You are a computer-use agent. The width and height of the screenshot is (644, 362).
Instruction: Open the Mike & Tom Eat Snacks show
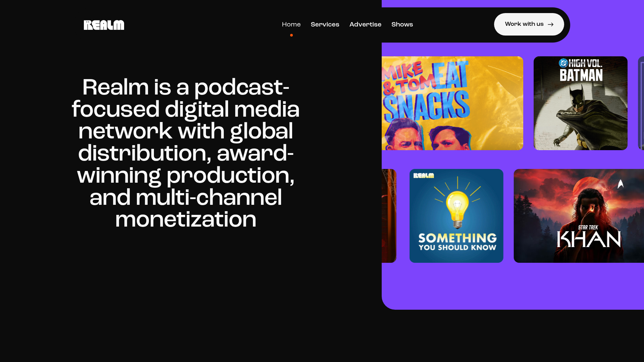pyautogui.click(x=453, y=103)
